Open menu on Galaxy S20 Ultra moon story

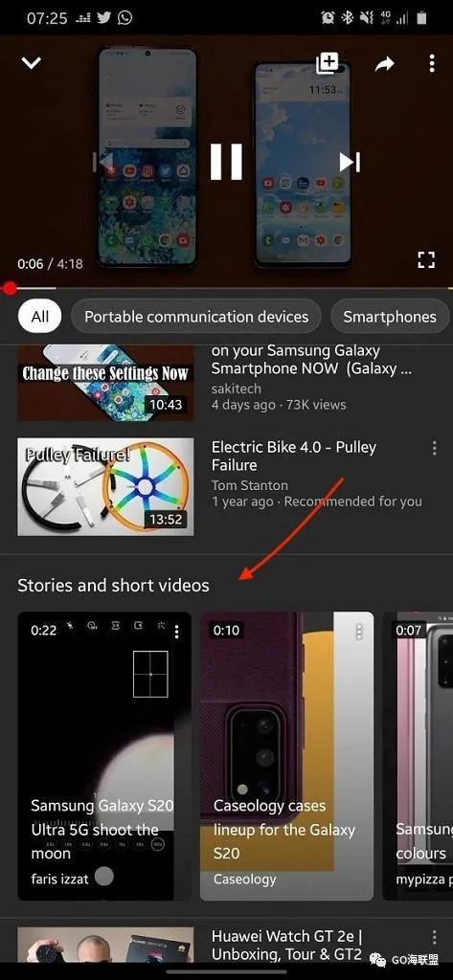pyautogui.click(x=177, y=632)
